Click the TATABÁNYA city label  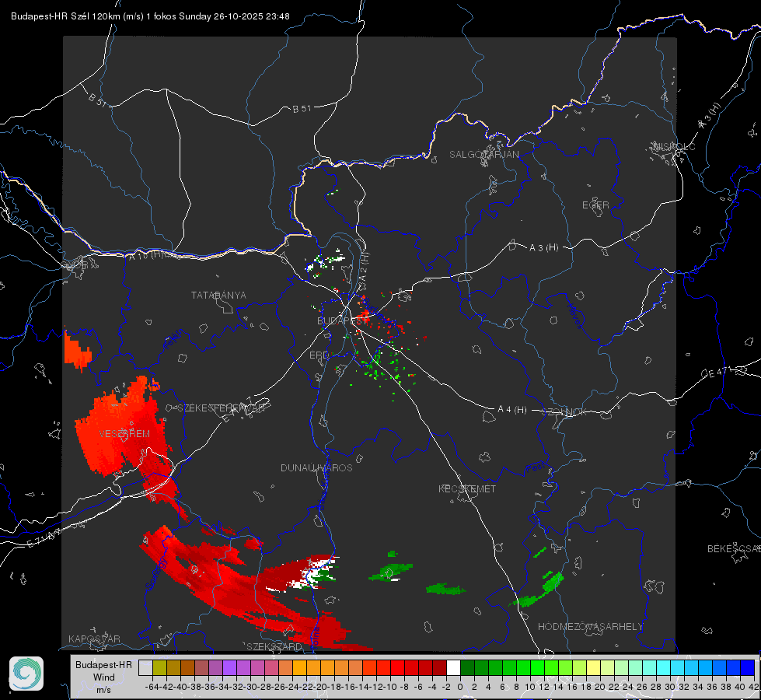218,296
